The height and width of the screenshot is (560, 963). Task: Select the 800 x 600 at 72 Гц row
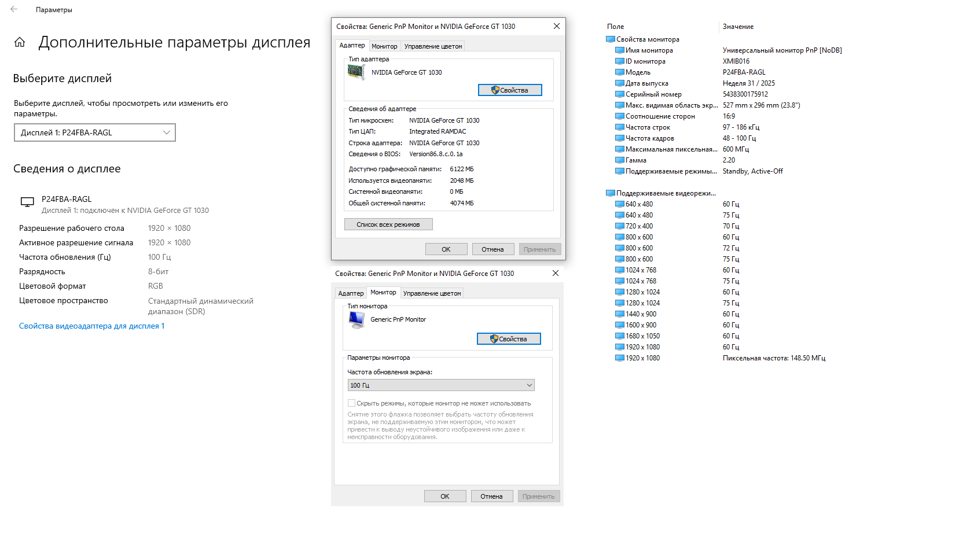coord(677,248)
